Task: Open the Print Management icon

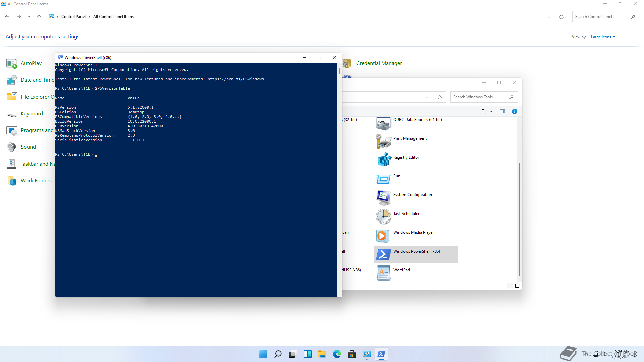Action: pyautogui.click(x=383, y=141)
